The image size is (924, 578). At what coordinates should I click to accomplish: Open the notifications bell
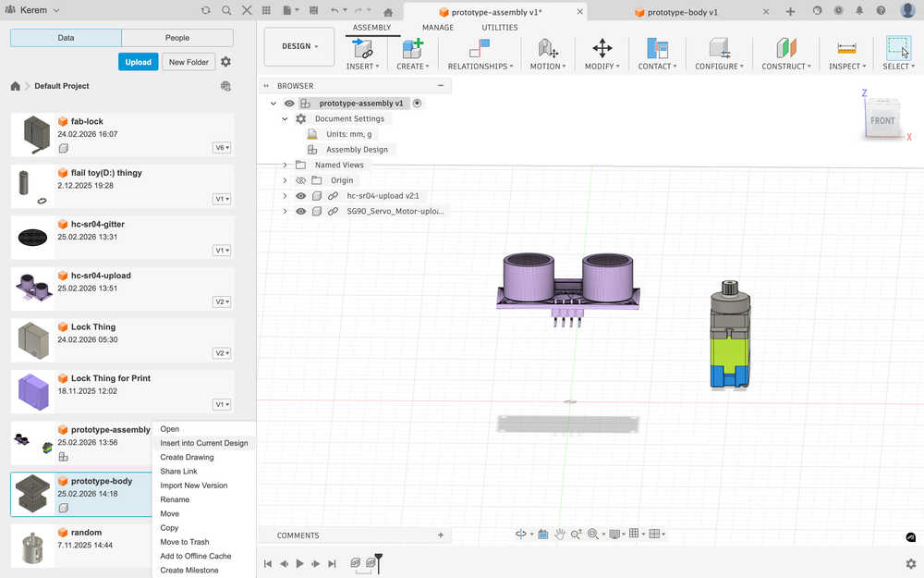point(859,10)
